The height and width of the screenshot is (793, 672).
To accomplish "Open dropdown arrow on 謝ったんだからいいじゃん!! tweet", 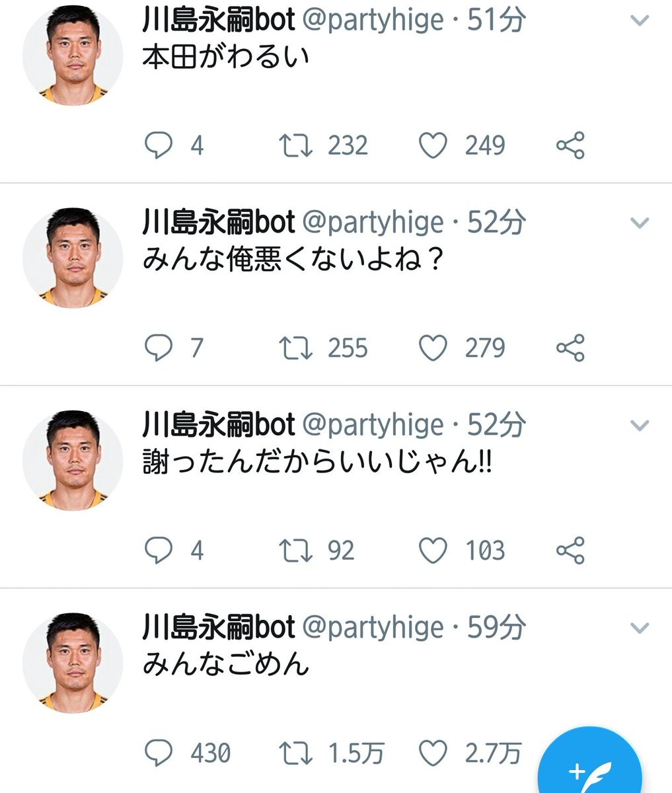I will point(639,426).
